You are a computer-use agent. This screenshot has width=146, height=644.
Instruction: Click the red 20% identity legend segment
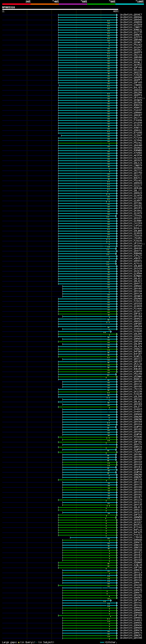16,4
